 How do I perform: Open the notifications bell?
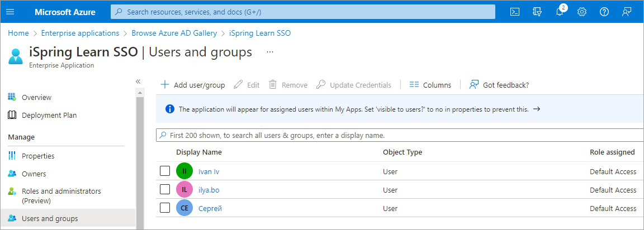pos(560,12)
